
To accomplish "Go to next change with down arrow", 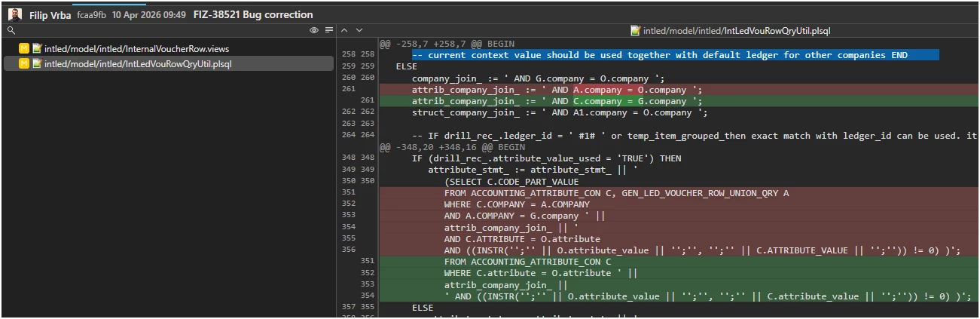I will click(x=359, y=31).
